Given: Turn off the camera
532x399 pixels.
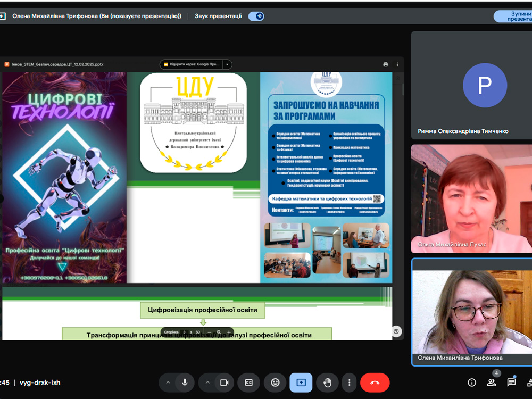Looking at the screenshot, I should point(224,383).
